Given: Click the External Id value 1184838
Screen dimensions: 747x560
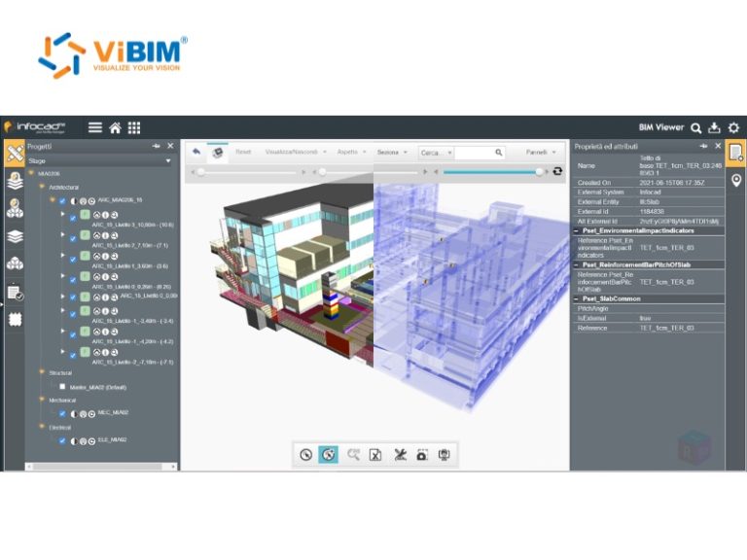Looking at the screenshot, I should [652, 211].
